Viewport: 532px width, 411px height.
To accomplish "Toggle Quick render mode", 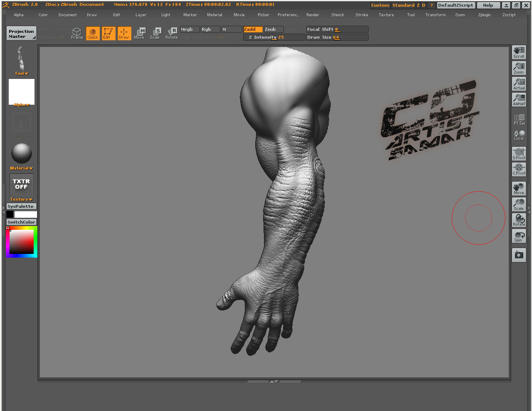I will 92,33.
